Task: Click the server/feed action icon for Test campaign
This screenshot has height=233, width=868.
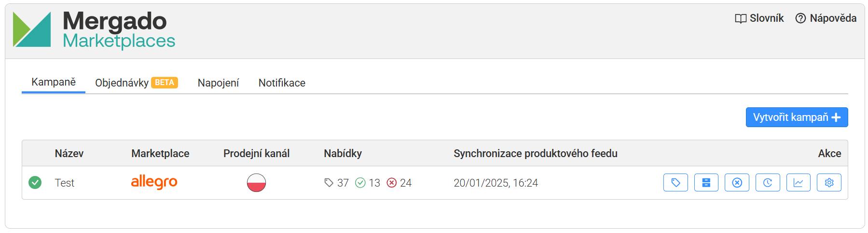Action: (x=706, y=183)
